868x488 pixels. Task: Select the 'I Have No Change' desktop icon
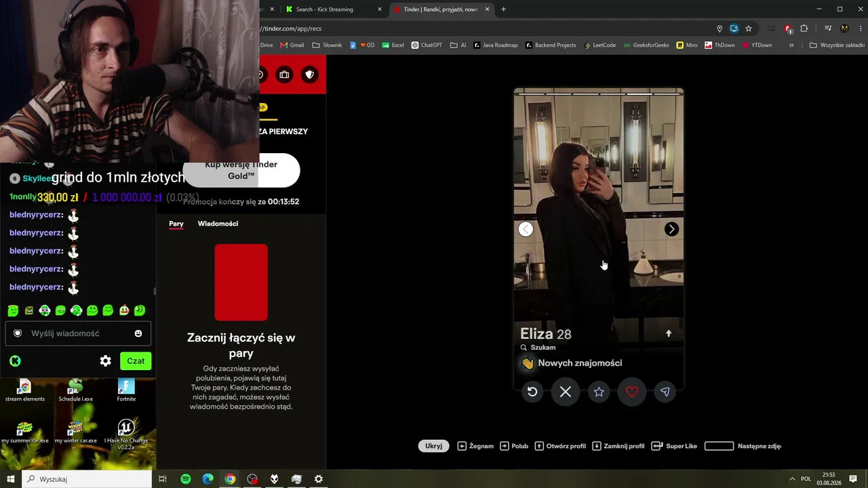point(126,435)
